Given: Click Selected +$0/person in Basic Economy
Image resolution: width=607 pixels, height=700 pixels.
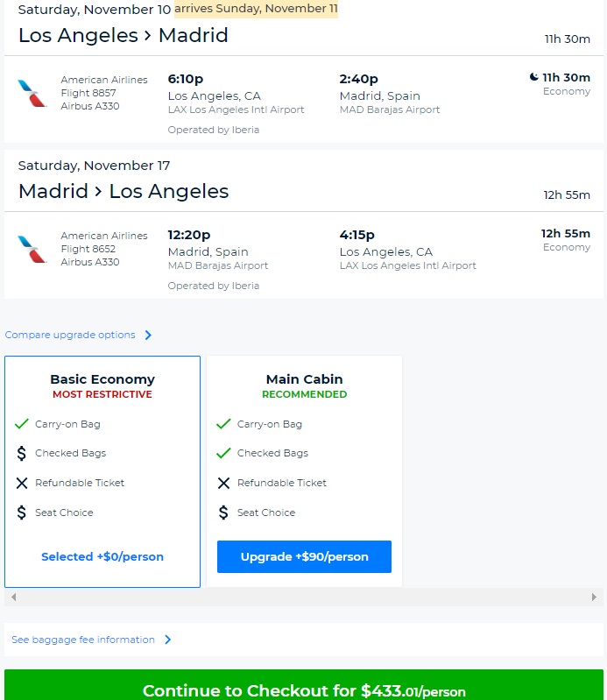Looking at the screenshot, I should pos(102,556).
